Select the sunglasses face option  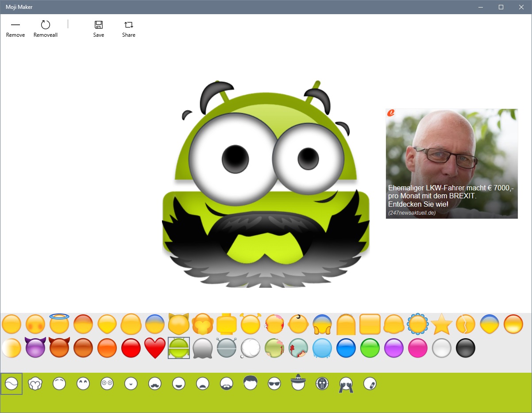274,384
